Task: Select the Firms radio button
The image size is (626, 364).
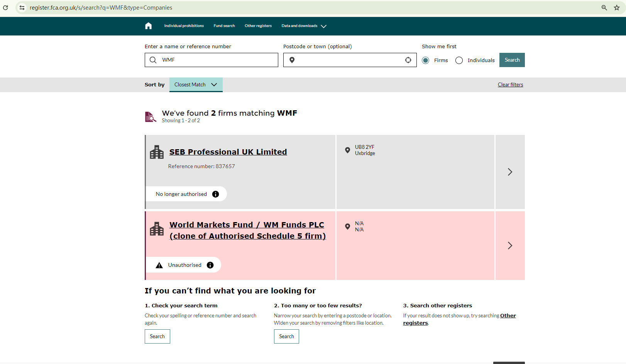Action: click(426, 60)
